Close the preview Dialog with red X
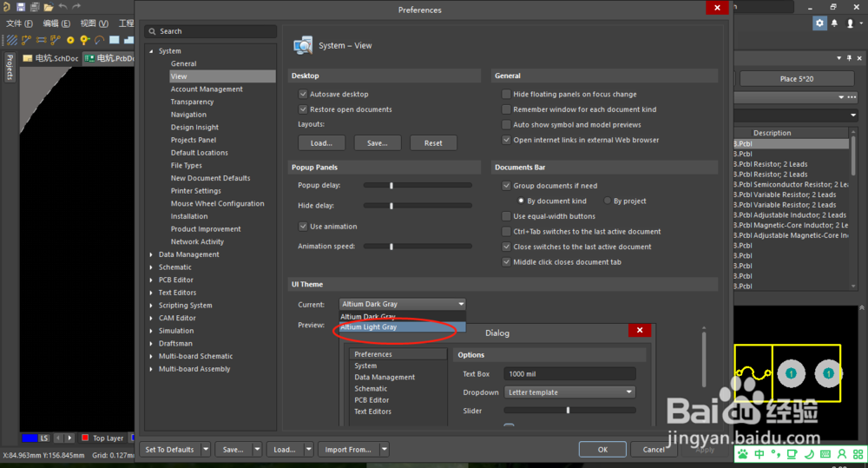Viewport: 868px width, 468px height. point(640,330)
